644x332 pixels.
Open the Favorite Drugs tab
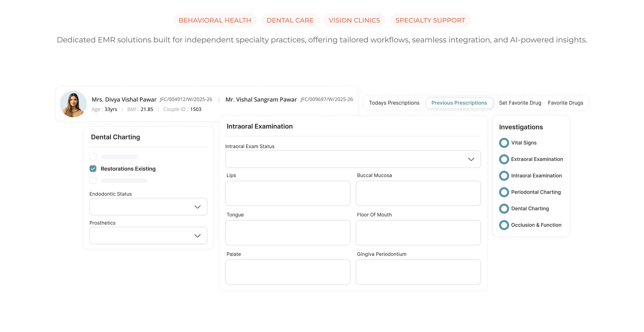565,103
